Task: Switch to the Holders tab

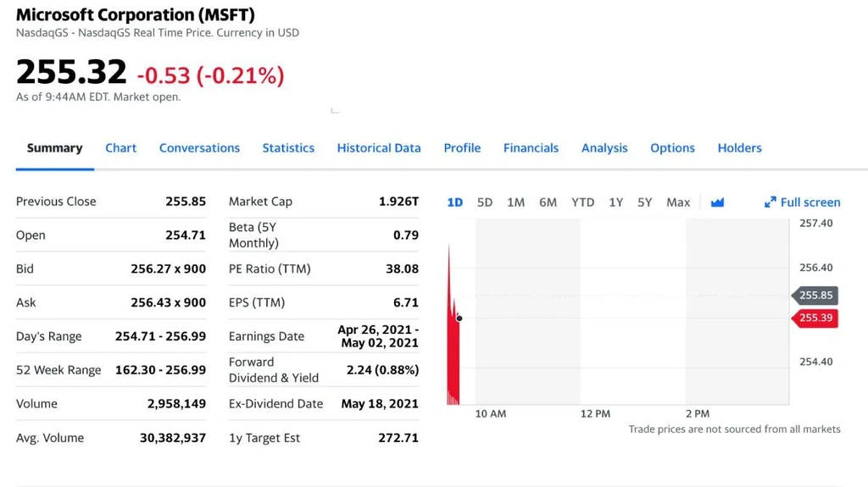Action: tap(739, 148)
